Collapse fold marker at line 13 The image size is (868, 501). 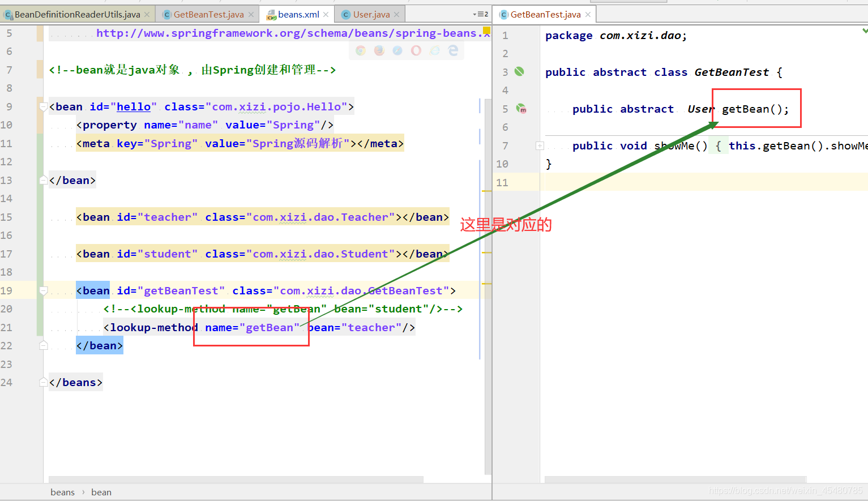[44, 180]
